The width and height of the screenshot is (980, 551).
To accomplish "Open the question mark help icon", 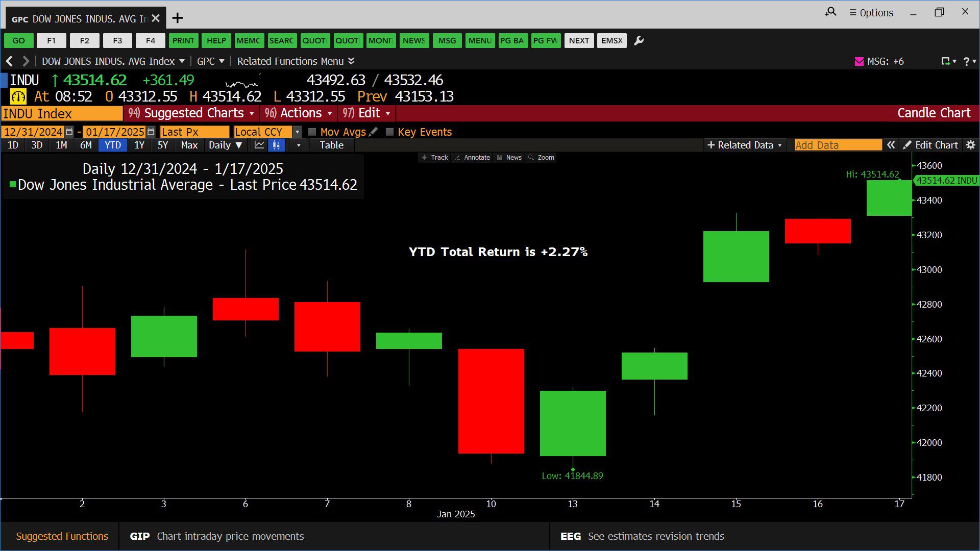I will (966, 61).
